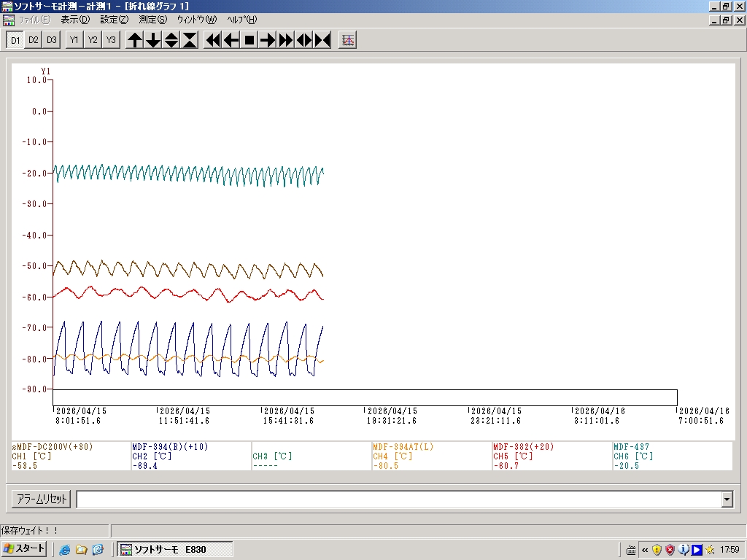The image size is (747, 560).
Task: Click the Y-axis scroll up arrow
Action: tap(135, 40)
